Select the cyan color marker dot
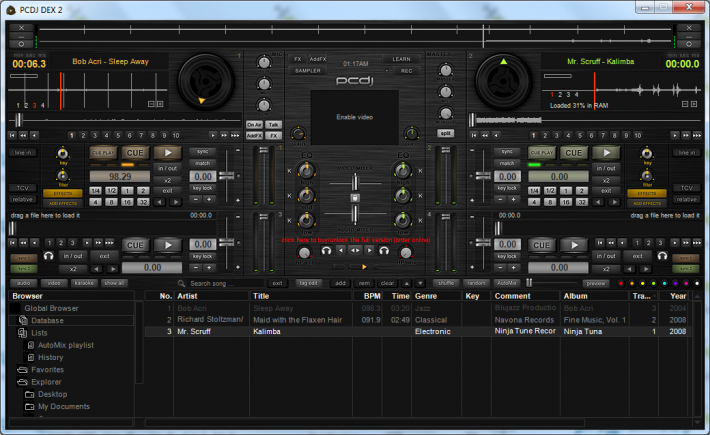The height and width of the screenshot is (435, 710). (664, 283)
